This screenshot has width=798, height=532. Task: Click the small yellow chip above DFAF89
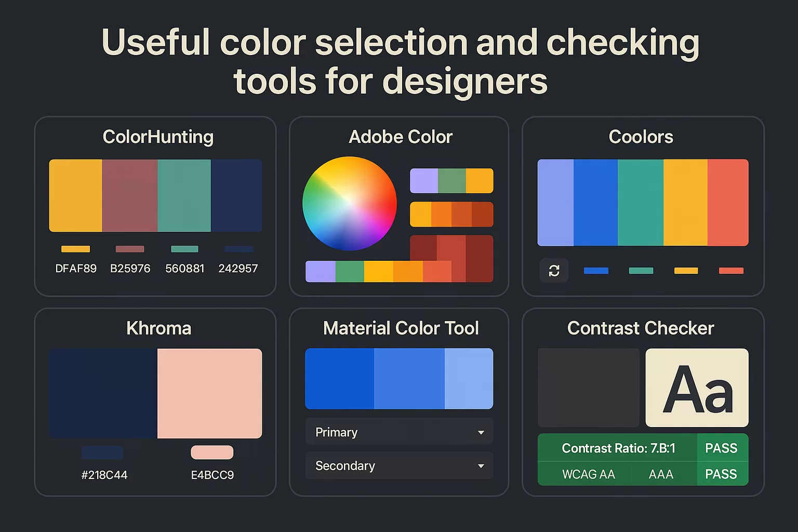76,249
